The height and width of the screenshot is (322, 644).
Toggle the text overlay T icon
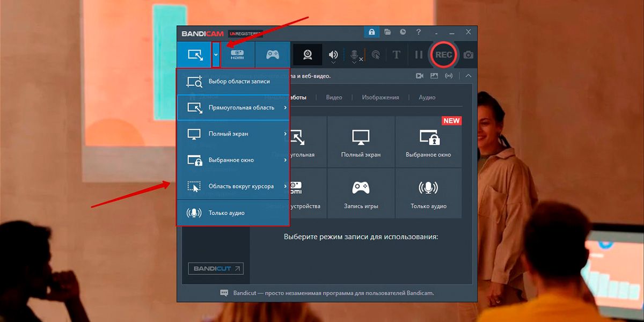coord(397,54)
